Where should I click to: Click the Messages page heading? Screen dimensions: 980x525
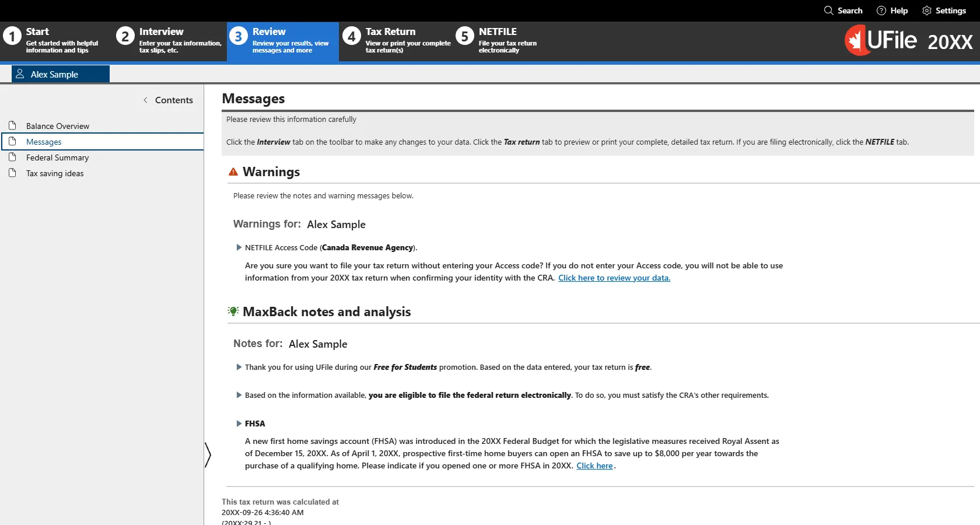[253, 99]
